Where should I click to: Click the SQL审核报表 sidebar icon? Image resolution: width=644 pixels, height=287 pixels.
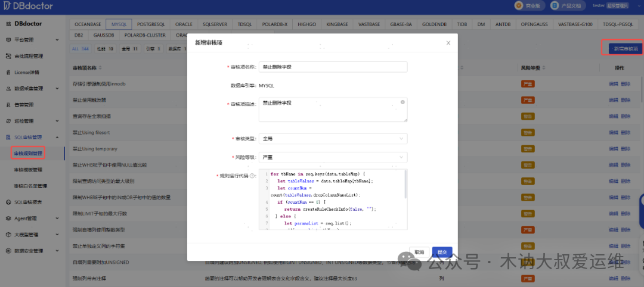coord(8,202)
